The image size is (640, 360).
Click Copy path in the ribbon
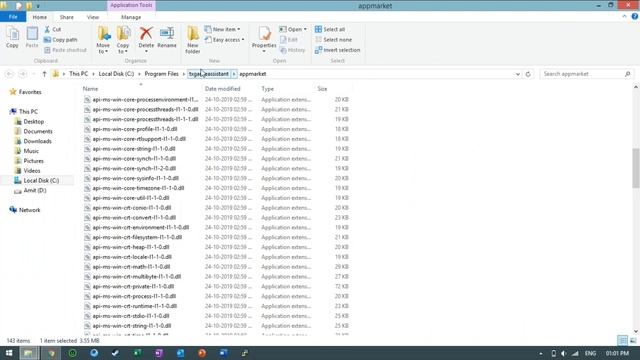tap(60, 40)
